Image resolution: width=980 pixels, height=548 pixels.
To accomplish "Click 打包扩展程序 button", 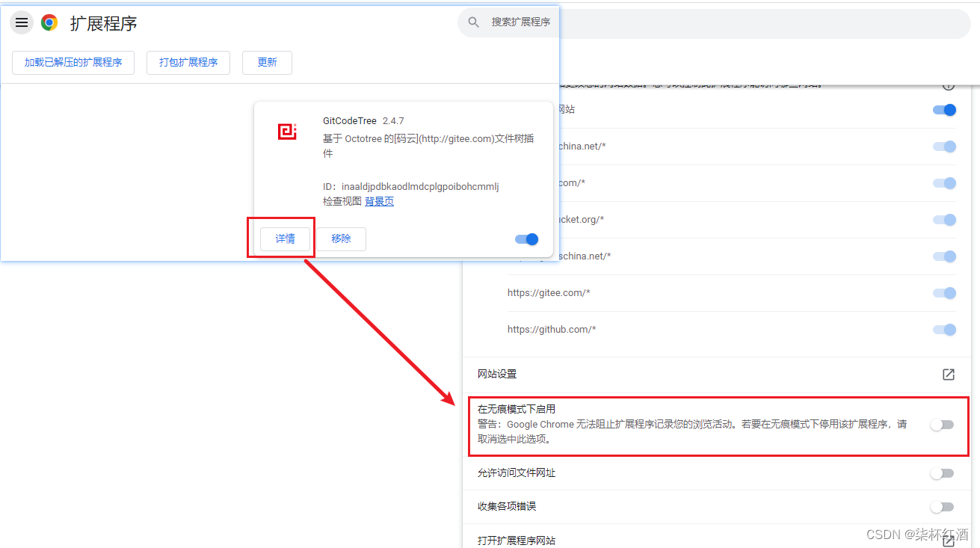I will [x=188, y=63].
